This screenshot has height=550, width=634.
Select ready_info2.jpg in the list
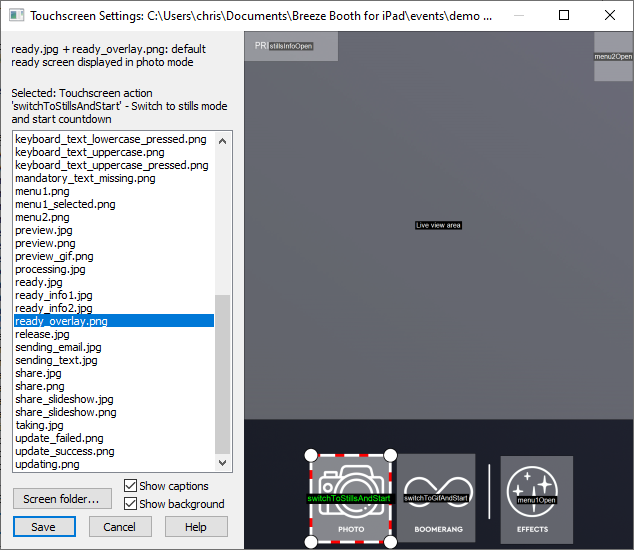pyautogui.click(x=114, y=308)
